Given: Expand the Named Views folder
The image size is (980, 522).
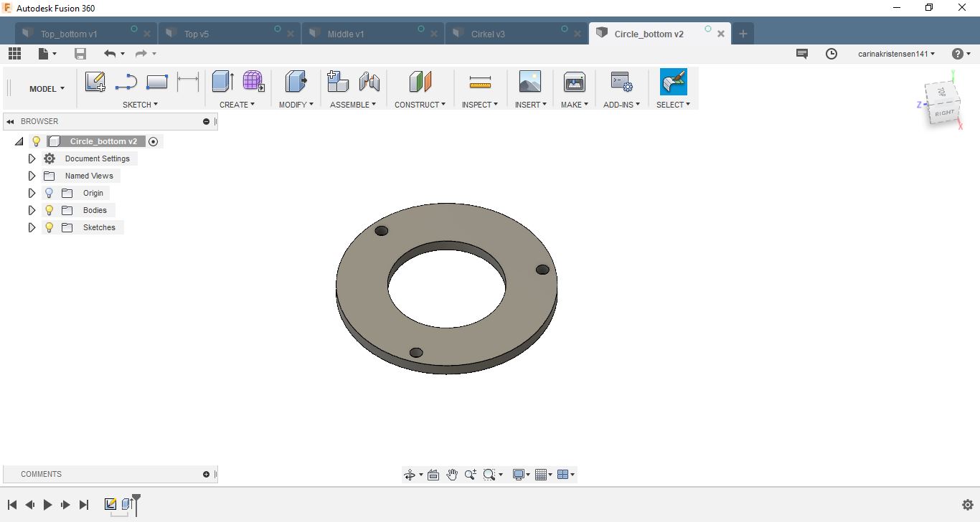Looking at the screenshot, I should click(x=32, y=176).
